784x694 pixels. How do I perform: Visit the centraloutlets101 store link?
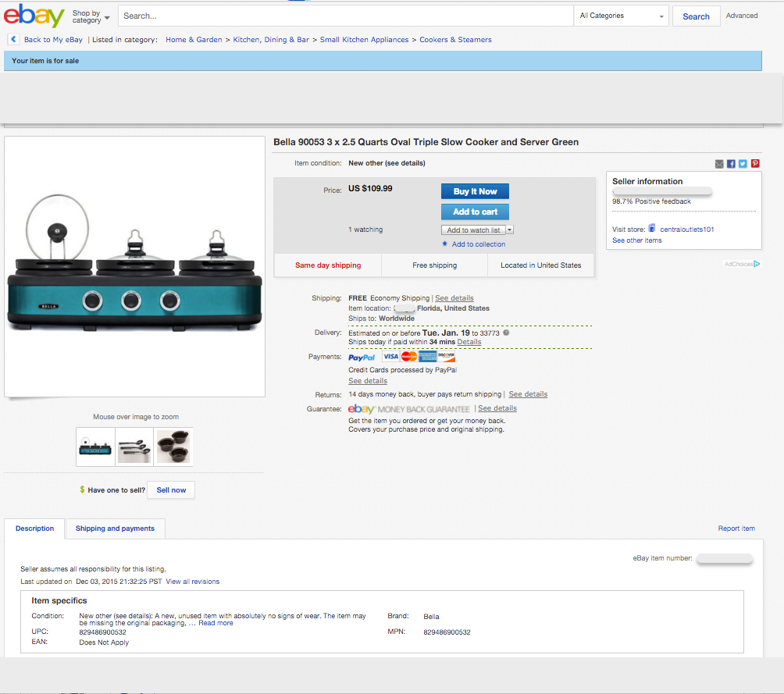687,230
